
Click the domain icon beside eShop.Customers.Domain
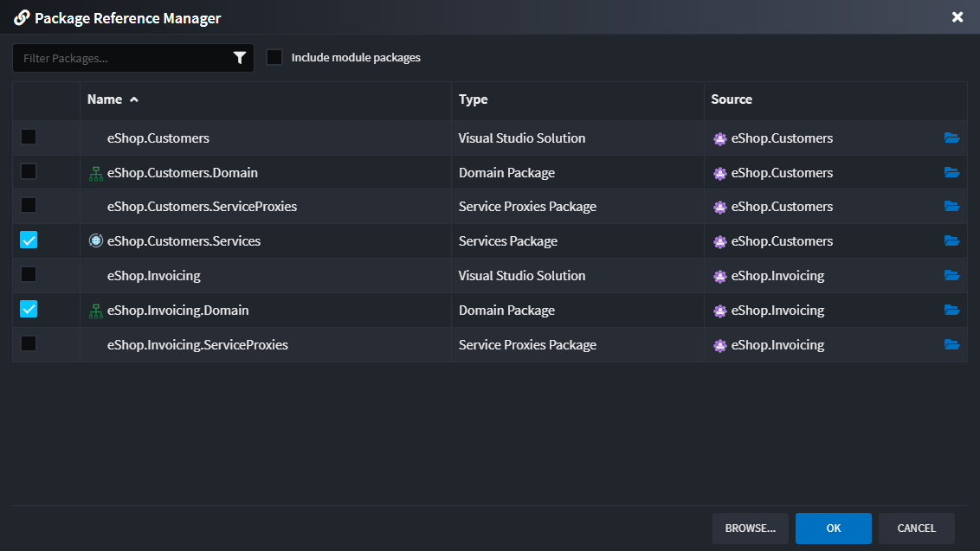pos(95,173)
